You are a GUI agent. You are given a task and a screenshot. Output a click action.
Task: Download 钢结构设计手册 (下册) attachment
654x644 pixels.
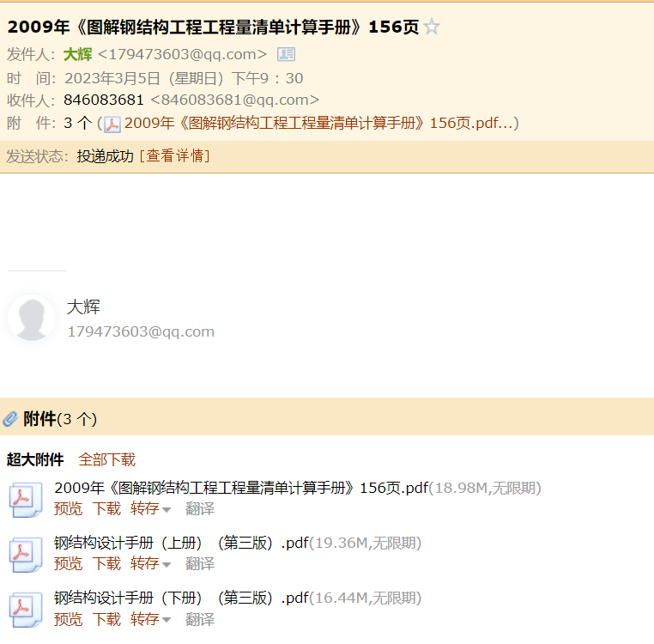click(106, 619)
